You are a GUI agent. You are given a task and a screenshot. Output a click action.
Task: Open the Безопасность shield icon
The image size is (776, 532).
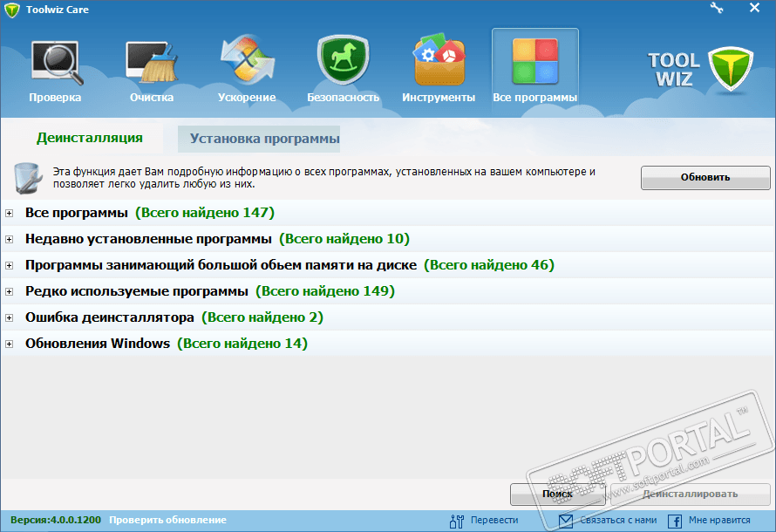click(x=343, y=59)
